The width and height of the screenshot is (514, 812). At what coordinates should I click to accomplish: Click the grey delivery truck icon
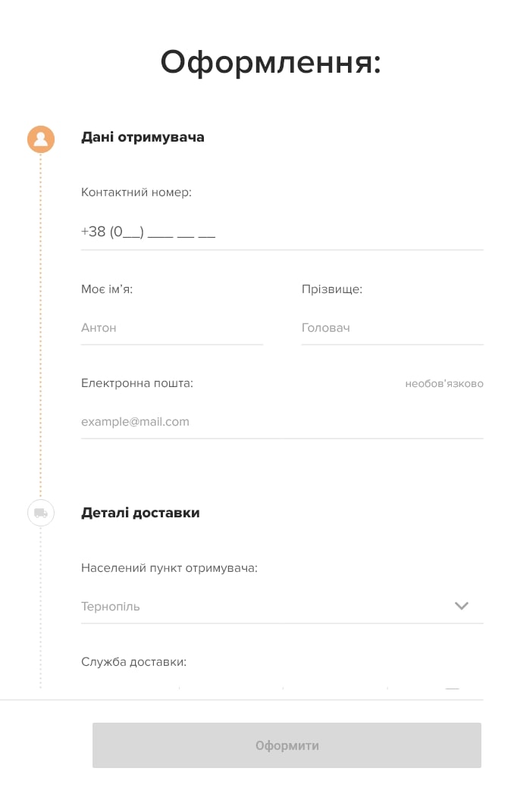pyautogui.click(x=41, y=513)
